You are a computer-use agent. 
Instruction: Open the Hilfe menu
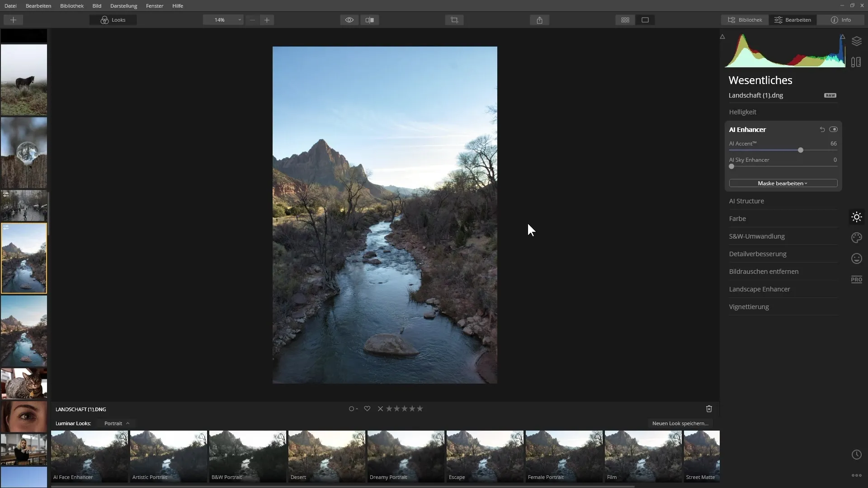[178, 6]
